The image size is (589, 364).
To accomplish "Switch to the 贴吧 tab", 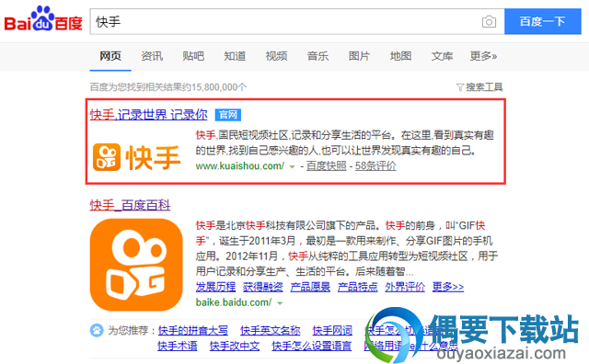I will point(193,56).
